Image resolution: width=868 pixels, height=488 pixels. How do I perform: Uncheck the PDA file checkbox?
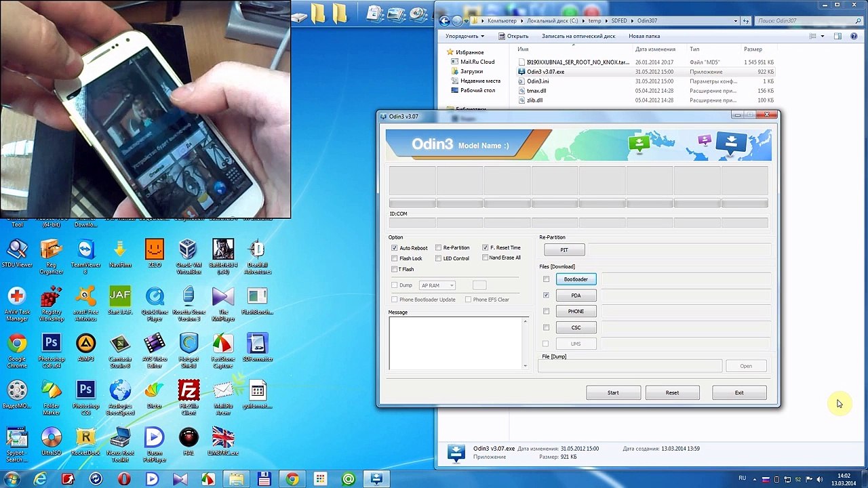coord(546,296)
